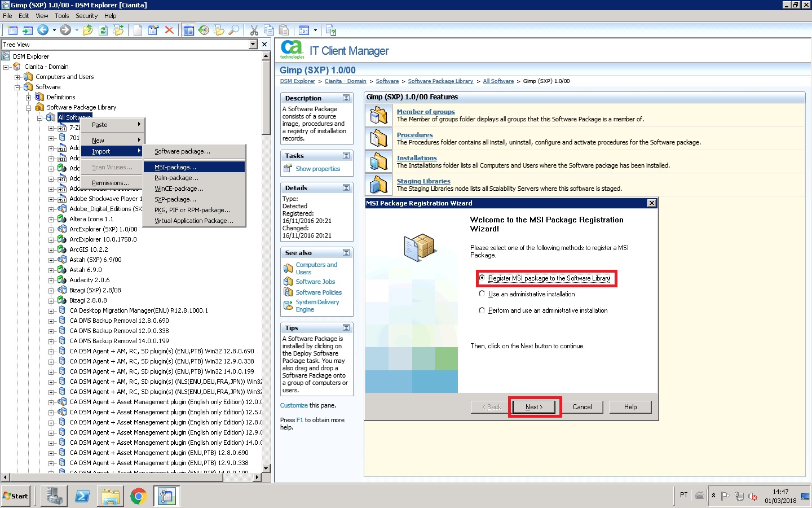This screenshot has height=508, width=812.
Task: Open the Software Jobs link
Action: pyautogui.click(x=315, y=282)
